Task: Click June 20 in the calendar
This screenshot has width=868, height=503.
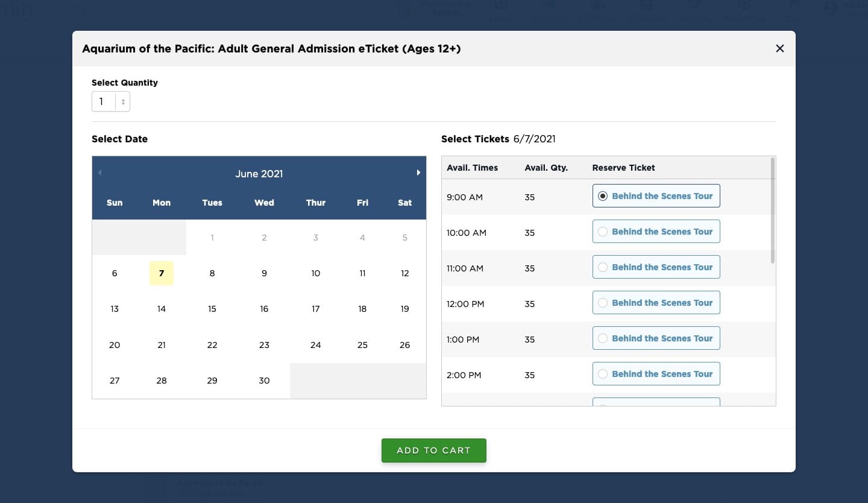Action: [115, 345]
